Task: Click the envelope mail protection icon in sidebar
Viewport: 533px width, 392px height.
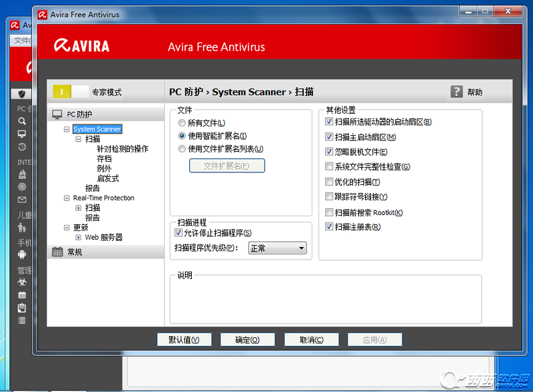Action: coord(22,200)
